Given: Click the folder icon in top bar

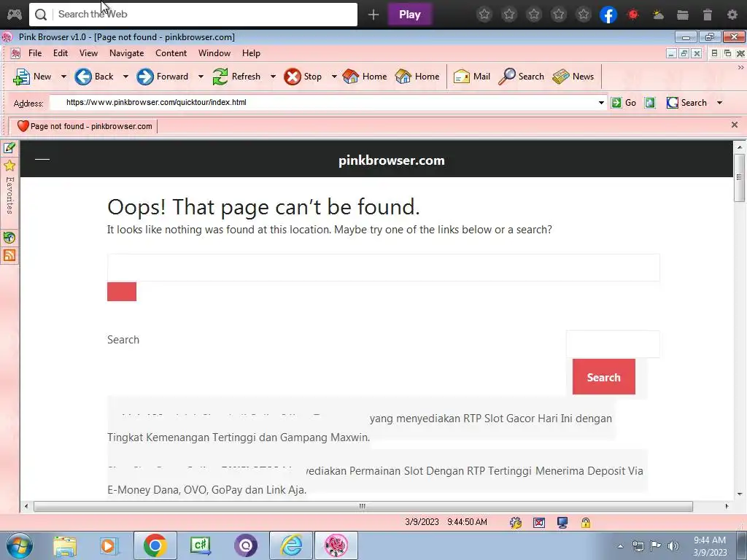Looking at the screenshot, I should coord(683,15).
